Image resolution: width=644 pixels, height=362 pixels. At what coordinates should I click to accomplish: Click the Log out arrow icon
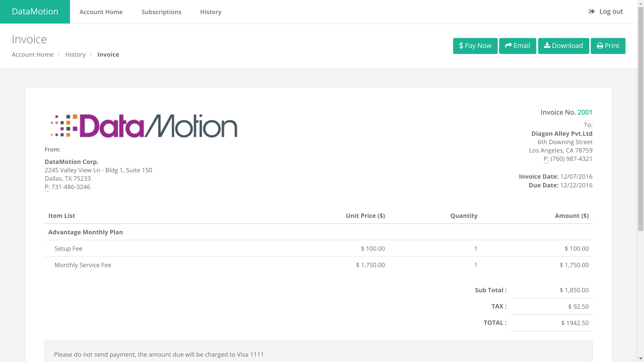coord(592,11)
